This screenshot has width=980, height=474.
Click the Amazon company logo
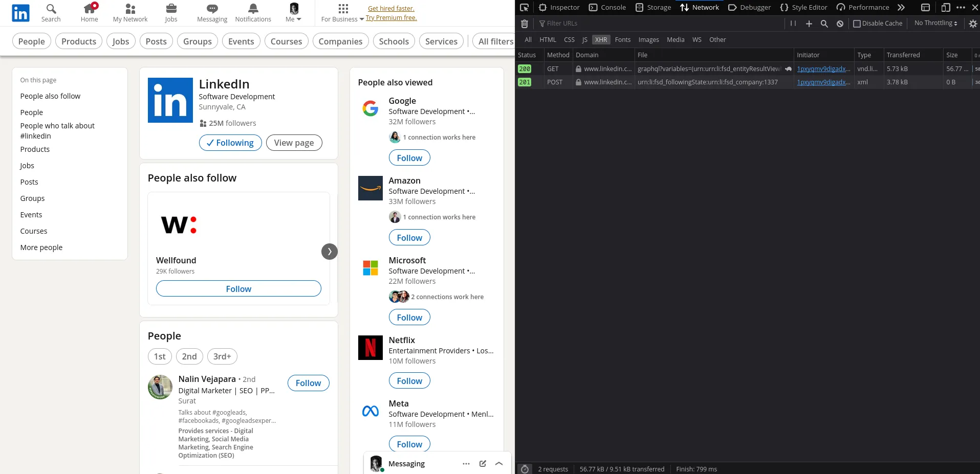(x=371, y=188)
